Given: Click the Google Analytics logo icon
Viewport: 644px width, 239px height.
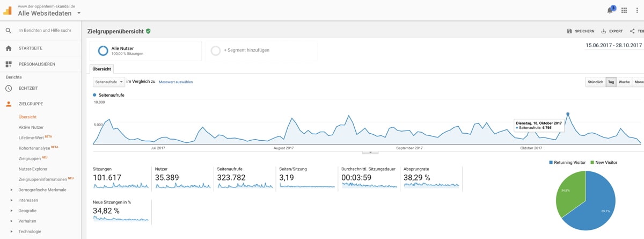Looking at the screenshot, I should pos(8,10).
